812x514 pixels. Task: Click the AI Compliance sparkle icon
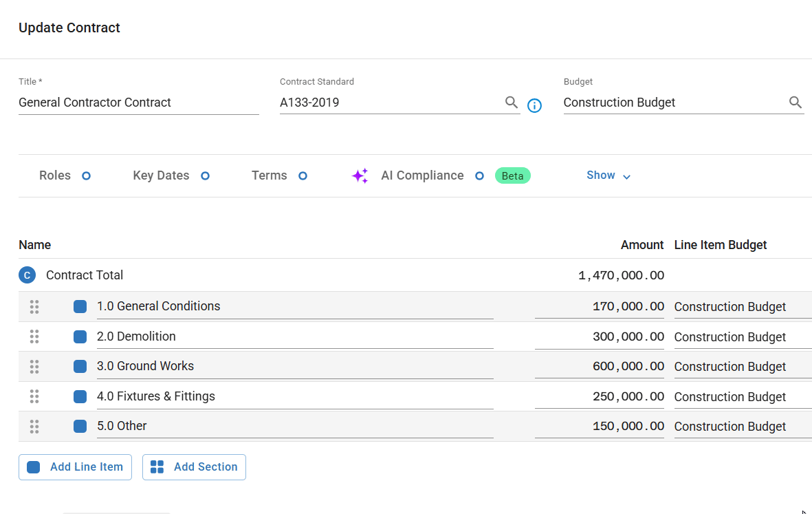click(x=360, y=176)
